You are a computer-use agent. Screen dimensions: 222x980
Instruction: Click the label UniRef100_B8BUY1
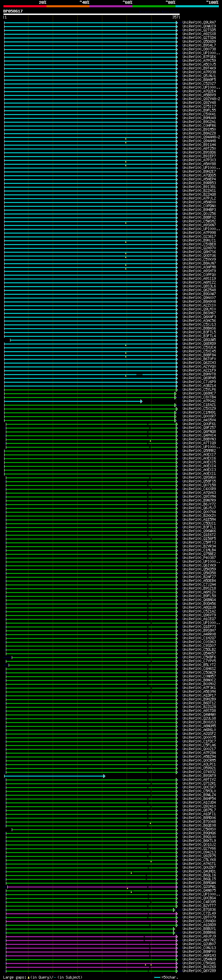pos(199,929)
